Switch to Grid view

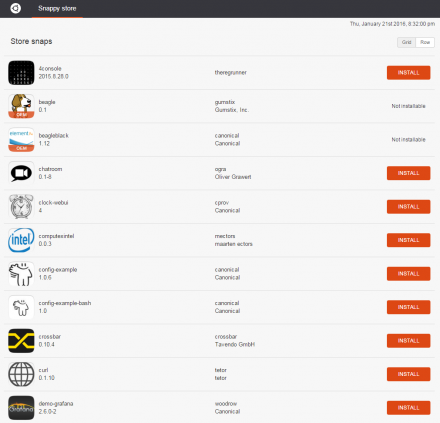[406, 42]
